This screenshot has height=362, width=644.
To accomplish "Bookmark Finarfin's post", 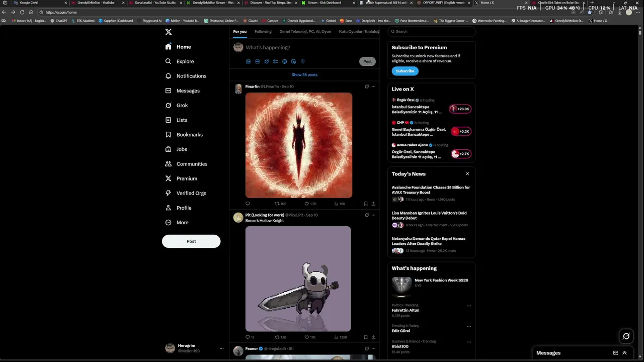I will point(365,204).
